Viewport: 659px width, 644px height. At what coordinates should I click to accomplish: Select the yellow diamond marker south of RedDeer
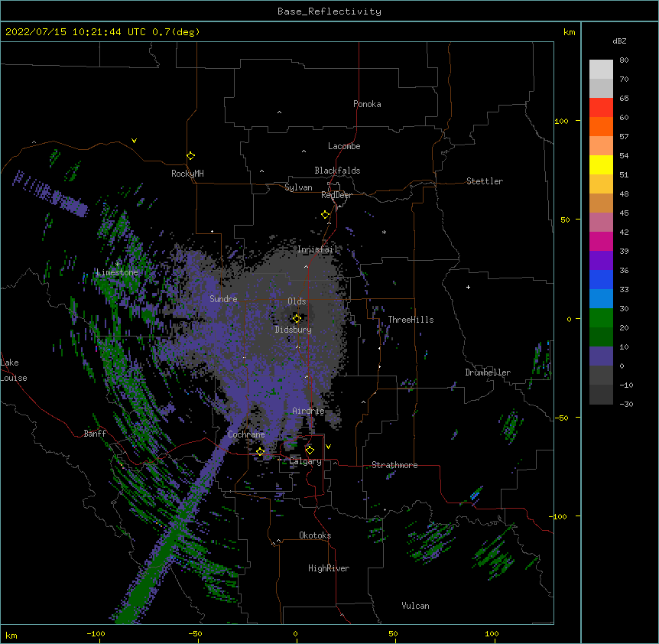click(x=325, y=214)
